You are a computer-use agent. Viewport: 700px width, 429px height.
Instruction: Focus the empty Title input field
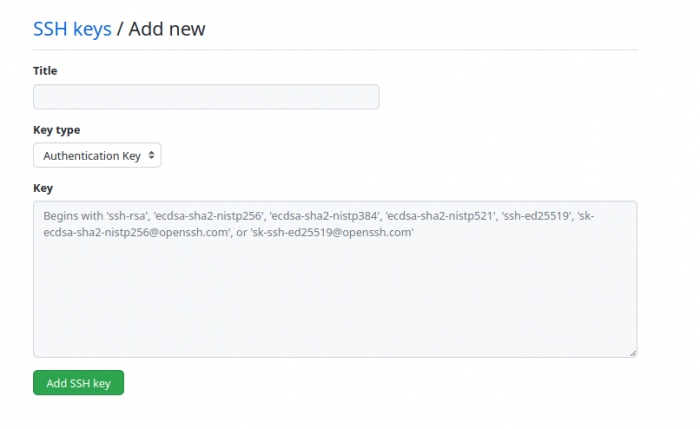206,97
